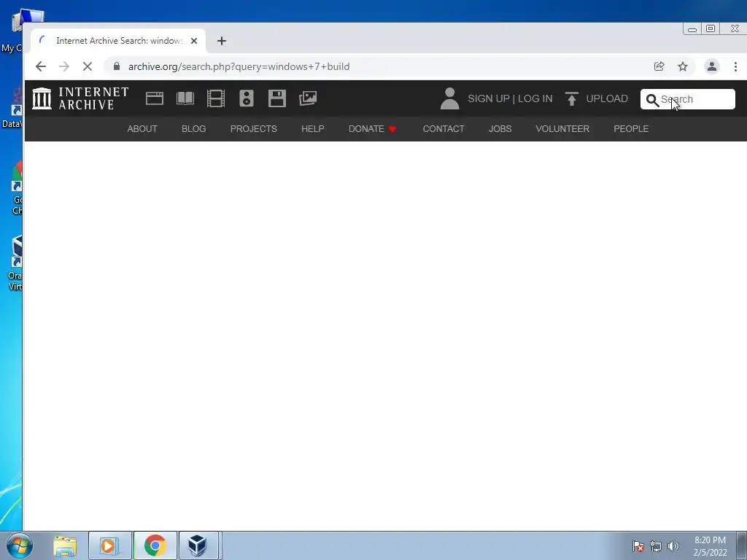Open the ABOUT page
This screenshot has height=560, width=747.
point(142,129)
